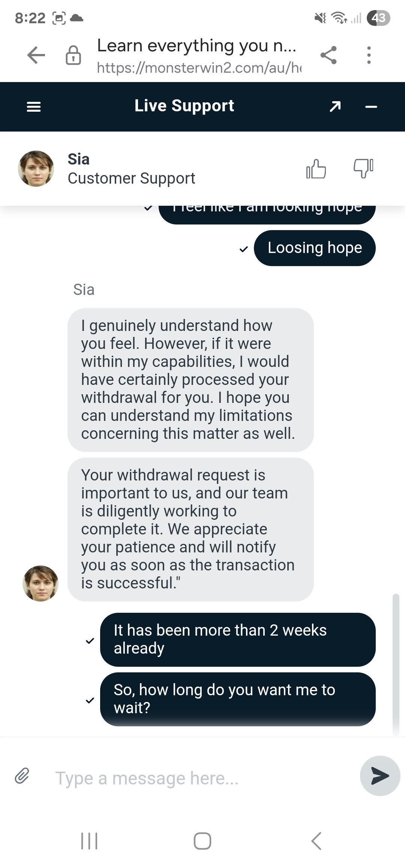This screenshot has height=868, width=405.
Task: Focus the 'Type a message here...' field
Action: pos(195,778)
